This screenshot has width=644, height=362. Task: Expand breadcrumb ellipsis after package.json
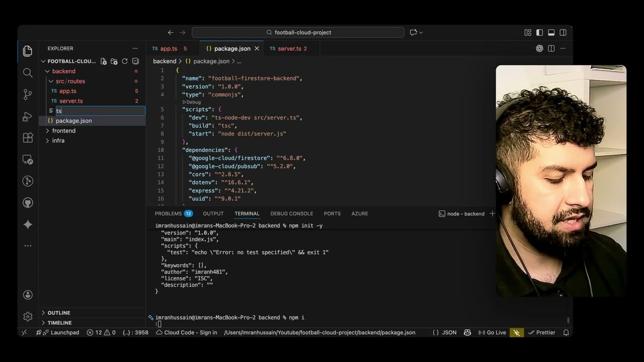pyautogui.click(x=239, y=61)
